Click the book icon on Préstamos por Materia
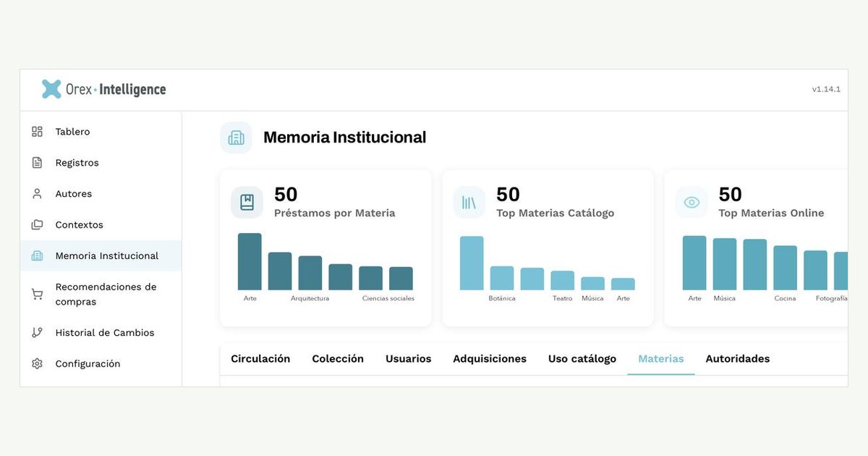868x456 pixels. (247, 203)
